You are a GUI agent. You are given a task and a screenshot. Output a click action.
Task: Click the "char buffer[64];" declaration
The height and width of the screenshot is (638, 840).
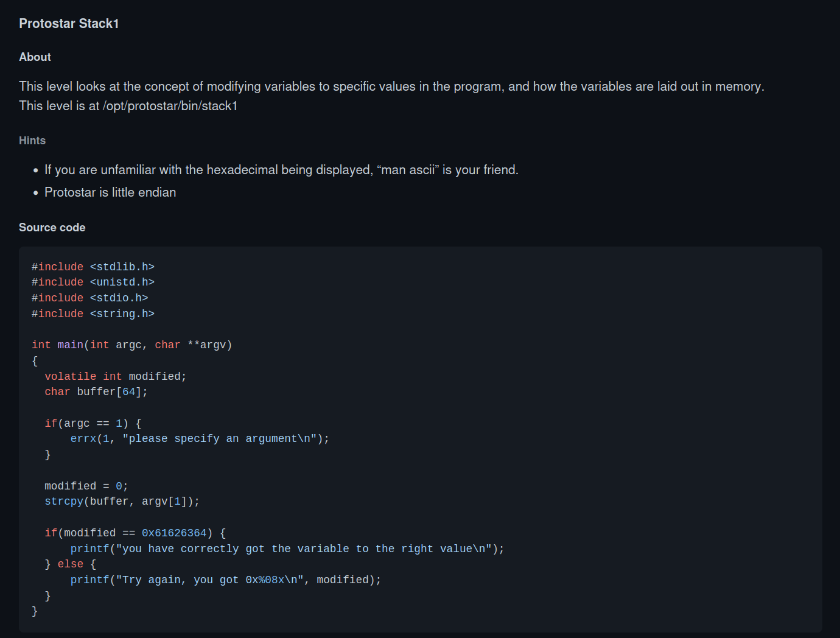[96, 391]
